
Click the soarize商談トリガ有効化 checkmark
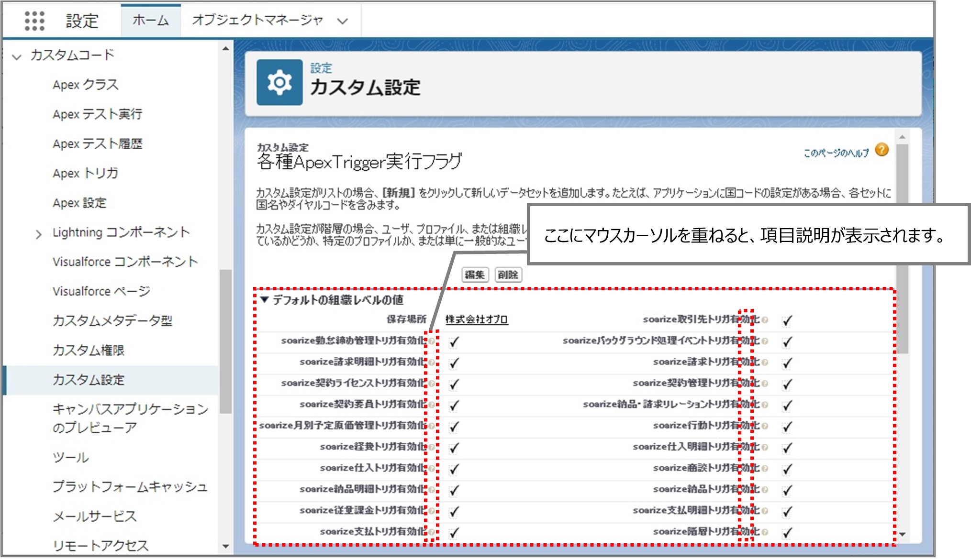[x=787, y=470]
